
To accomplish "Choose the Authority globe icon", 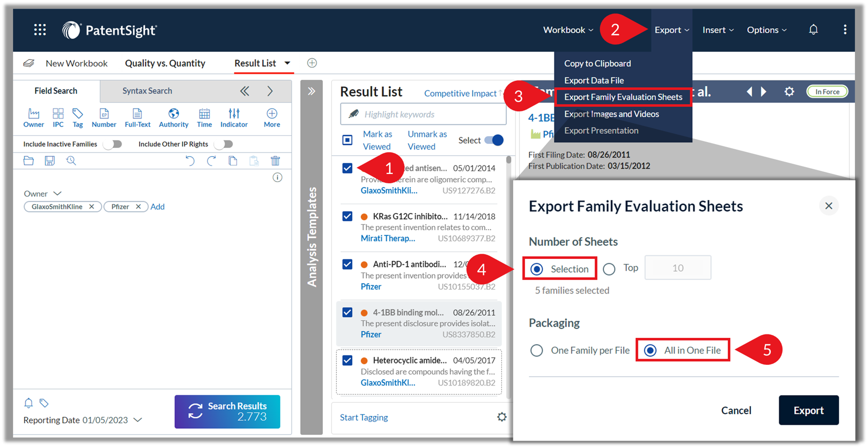I will (174, 118).
